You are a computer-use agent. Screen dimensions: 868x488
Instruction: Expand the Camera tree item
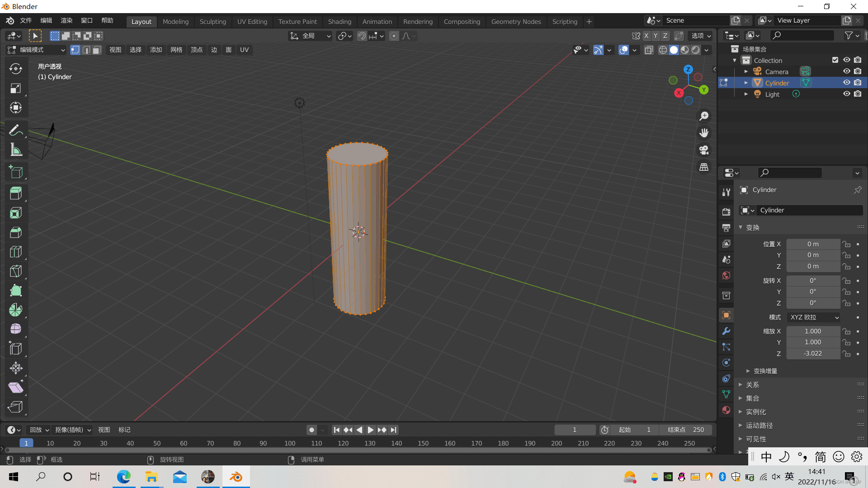pyautogui.click(x=746, y=72)
